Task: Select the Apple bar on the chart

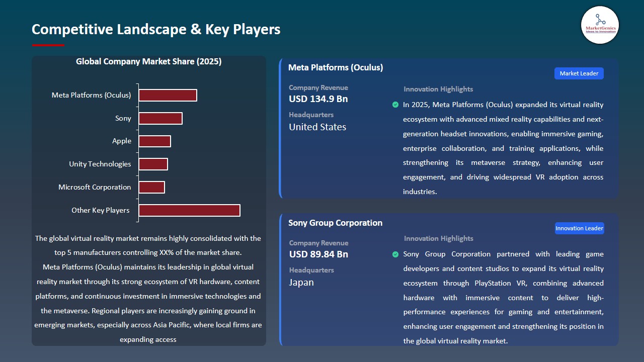Action: tap(154, 141)
